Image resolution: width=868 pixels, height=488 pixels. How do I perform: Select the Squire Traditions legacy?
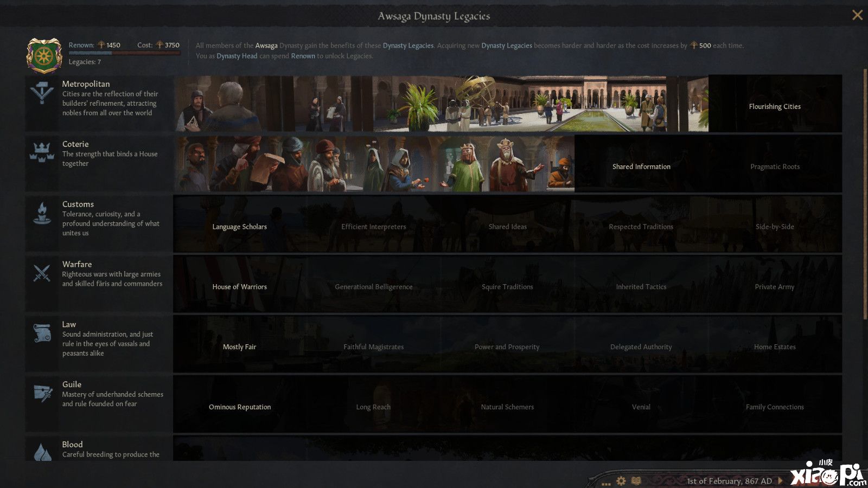point(507,284)
